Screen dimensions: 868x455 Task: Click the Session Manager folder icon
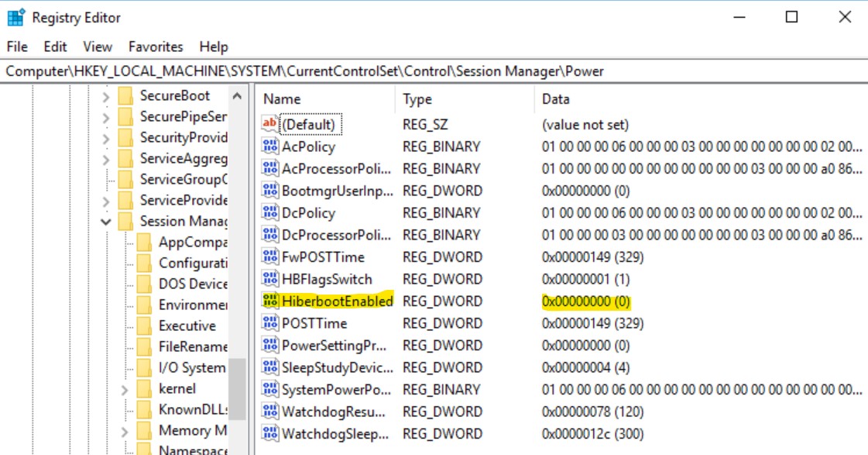click(x=125, y=221)
